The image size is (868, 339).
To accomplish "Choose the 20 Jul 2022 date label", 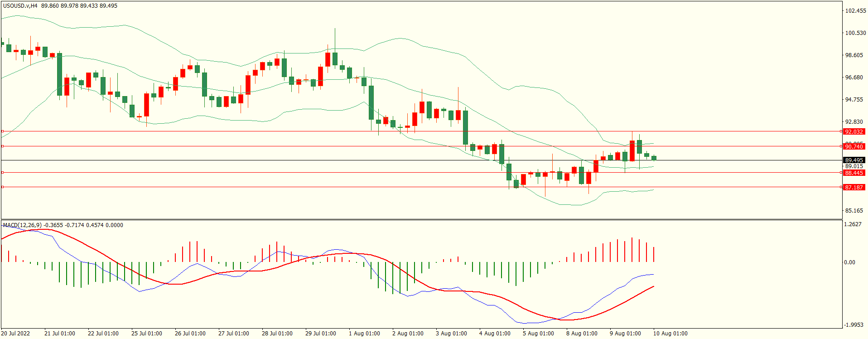I will point(15,334).
